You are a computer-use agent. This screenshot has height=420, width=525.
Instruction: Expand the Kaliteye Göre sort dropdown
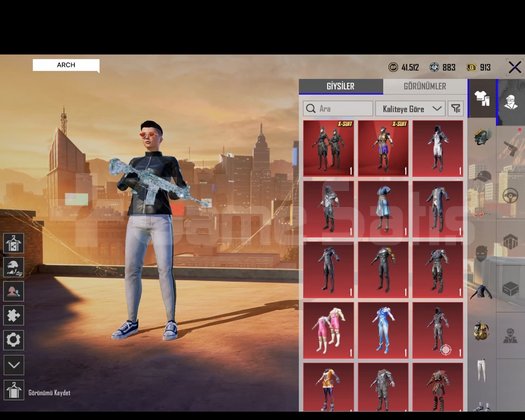point(410,109)
